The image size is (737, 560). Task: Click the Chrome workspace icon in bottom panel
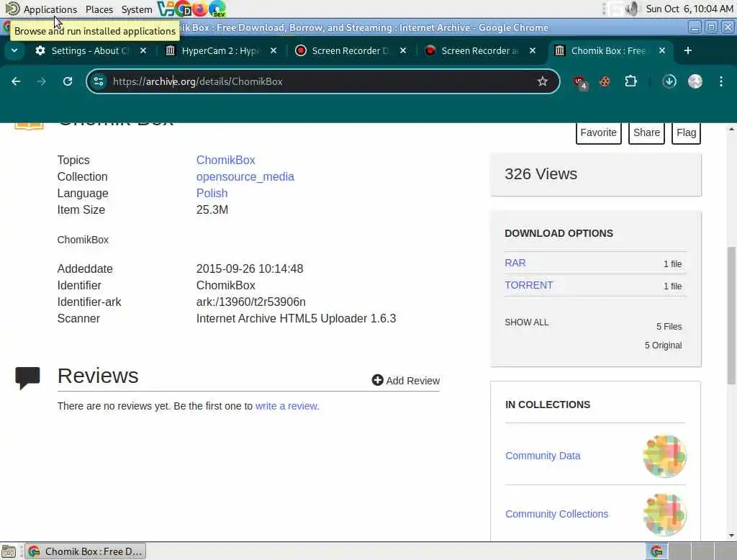(656, 551)
